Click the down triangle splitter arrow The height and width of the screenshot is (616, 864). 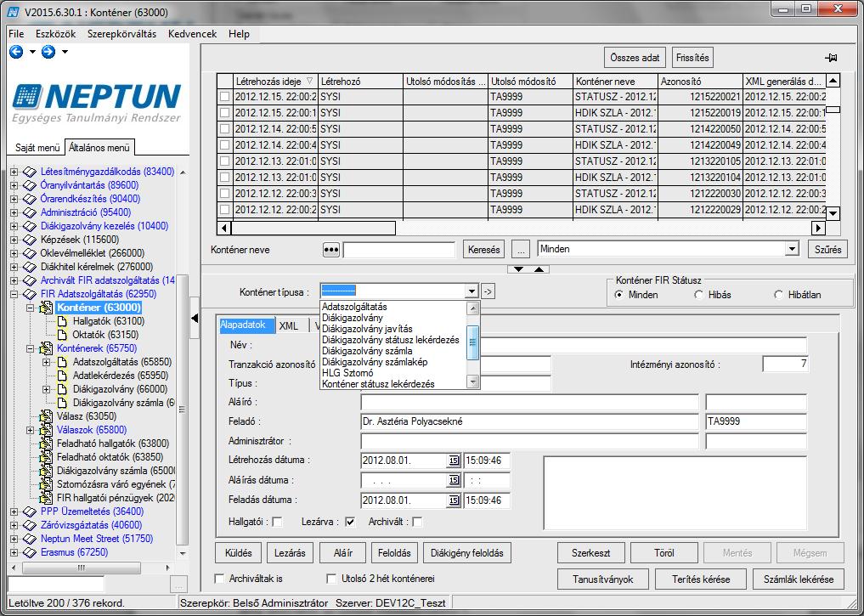518,269
